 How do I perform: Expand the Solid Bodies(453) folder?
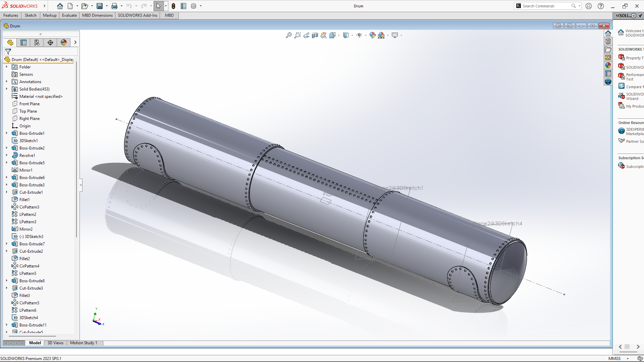point(6,89)
